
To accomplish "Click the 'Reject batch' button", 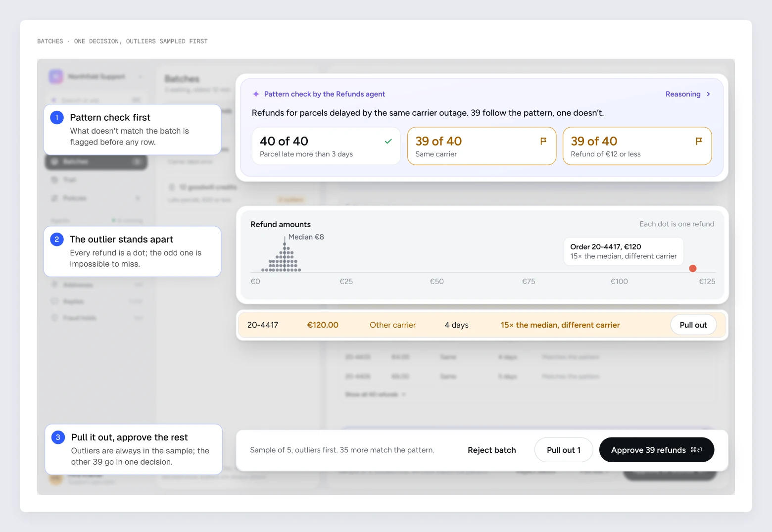I will 491,450.
